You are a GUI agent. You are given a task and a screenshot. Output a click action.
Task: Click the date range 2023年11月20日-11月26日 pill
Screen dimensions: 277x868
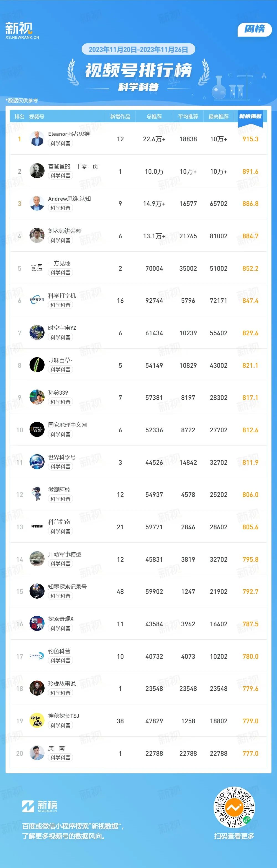tap(138, 50)
